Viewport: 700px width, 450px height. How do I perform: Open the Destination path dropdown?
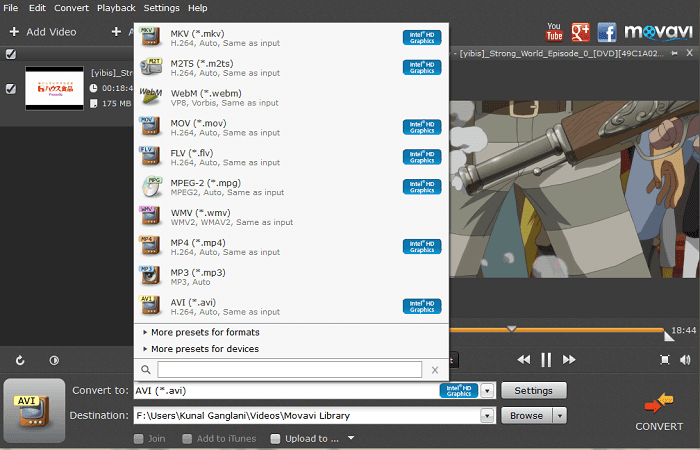coord(488,416)
